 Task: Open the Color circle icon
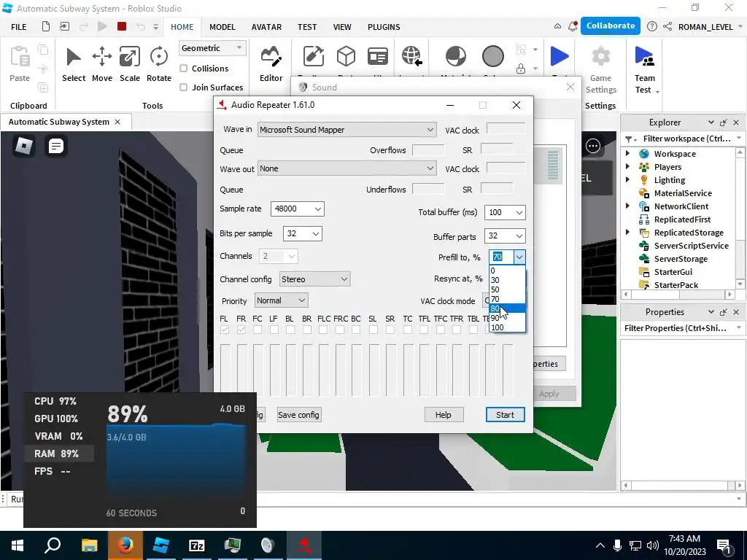coord(492,57)
